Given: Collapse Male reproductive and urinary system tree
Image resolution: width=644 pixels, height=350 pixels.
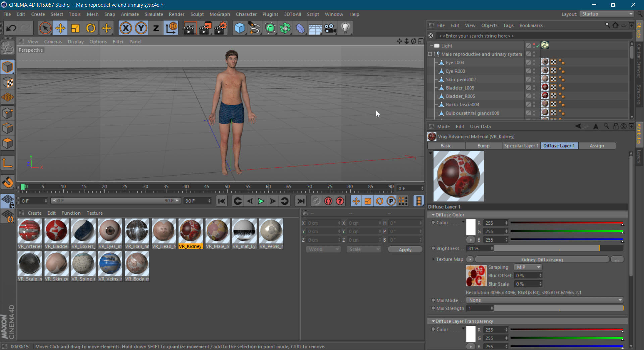Looking at the screenshot, I should 430,54.
